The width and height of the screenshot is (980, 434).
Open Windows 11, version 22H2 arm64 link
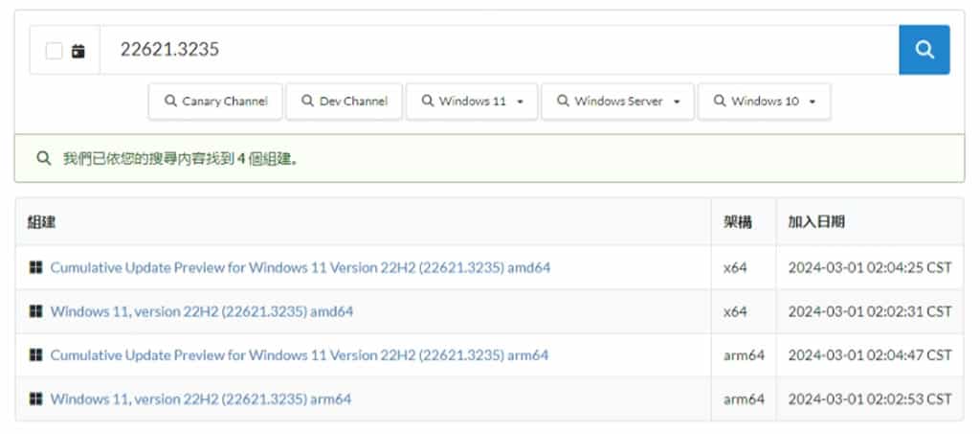201,399
